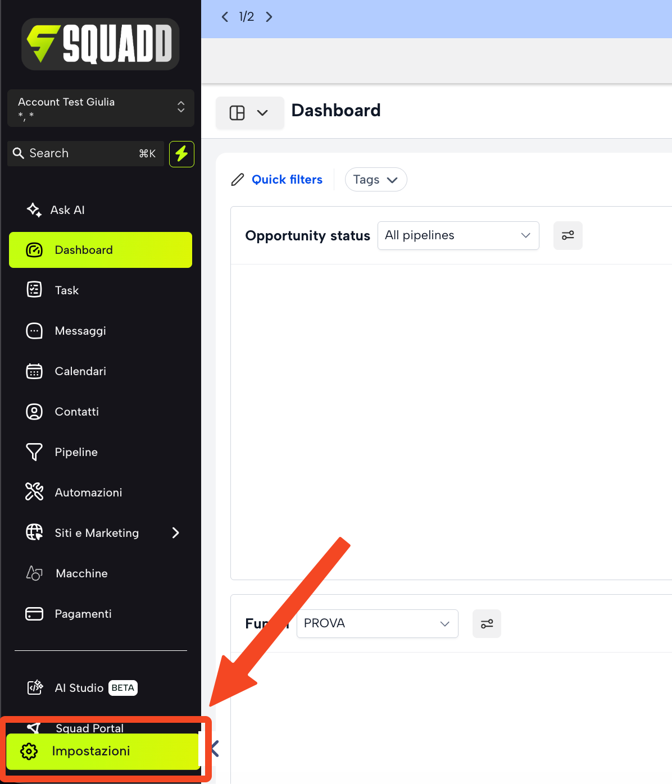The width and height of the screenshot is (672, 784).
Task: Open Automazioni tools icon in sidebar
Action: 34,492
